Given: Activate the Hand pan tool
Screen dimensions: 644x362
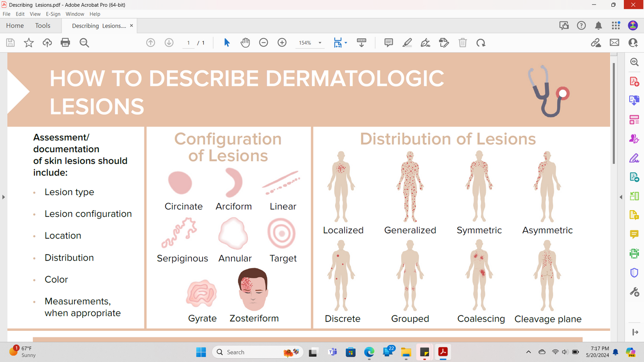Looking at the screenshot, I should coord(245,43).
